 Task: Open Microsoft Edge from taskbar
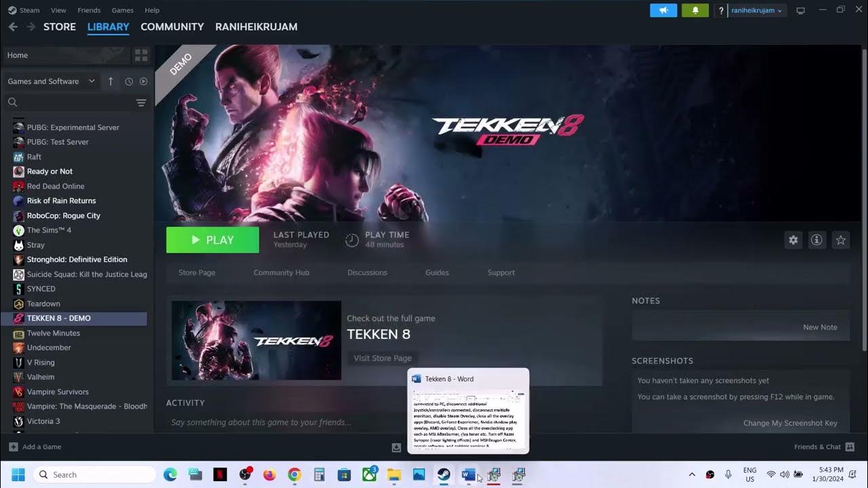[170, 474]
